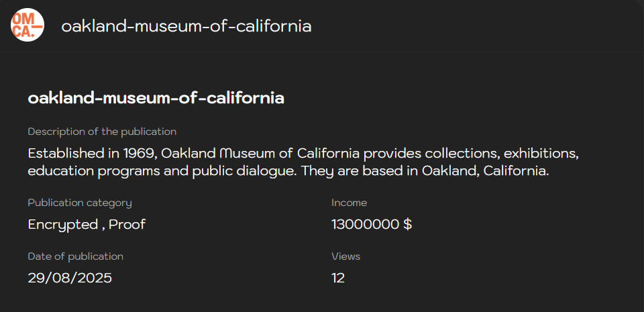Click the orange OMCA logo icon
Image resolution: width=644 pixels, height=312 pixels.
tap(28, 25)
